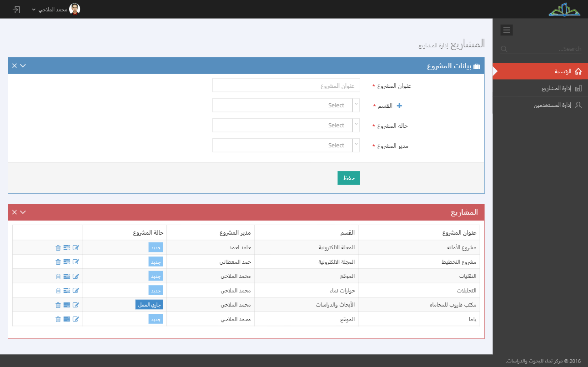This screenshot has width=588, height=367.
Task: Open details list for مكتب قاروب للمحاماه
Action: point(67,305)
